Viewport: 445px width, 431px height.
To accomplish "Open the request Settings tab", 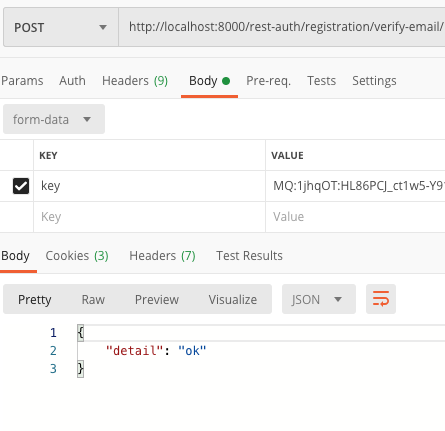I will click(374, 81).
